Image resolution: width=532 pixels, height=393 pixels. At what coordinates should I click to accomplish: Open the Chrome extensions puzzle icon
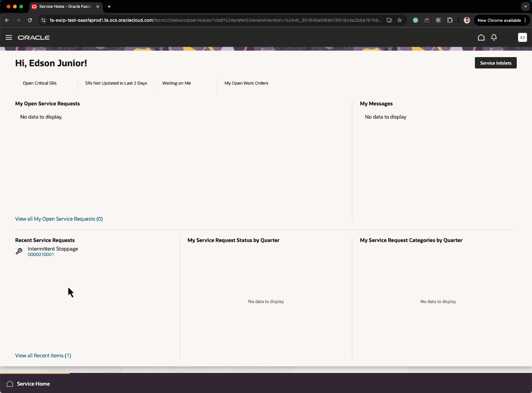[x=450, y=20]
